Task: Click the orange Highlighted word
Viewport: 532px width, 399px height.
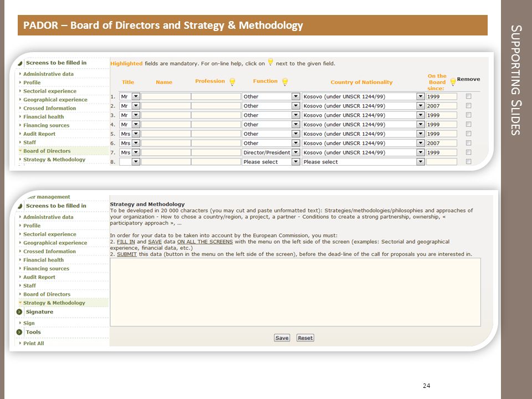Action: pyautogui.click(x=126, y=63)
